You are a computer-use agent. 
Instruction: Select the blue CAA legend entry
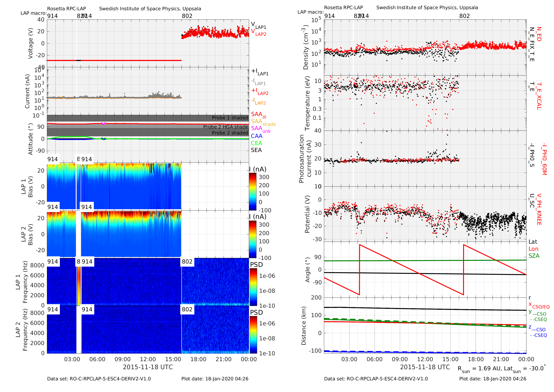click(x=256, y=136)
